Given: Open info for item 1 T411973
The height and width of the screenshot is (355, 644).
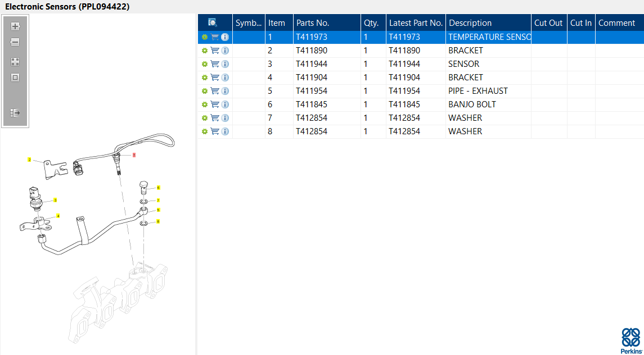Looking at the screenshot, I should tap(224, 37).
